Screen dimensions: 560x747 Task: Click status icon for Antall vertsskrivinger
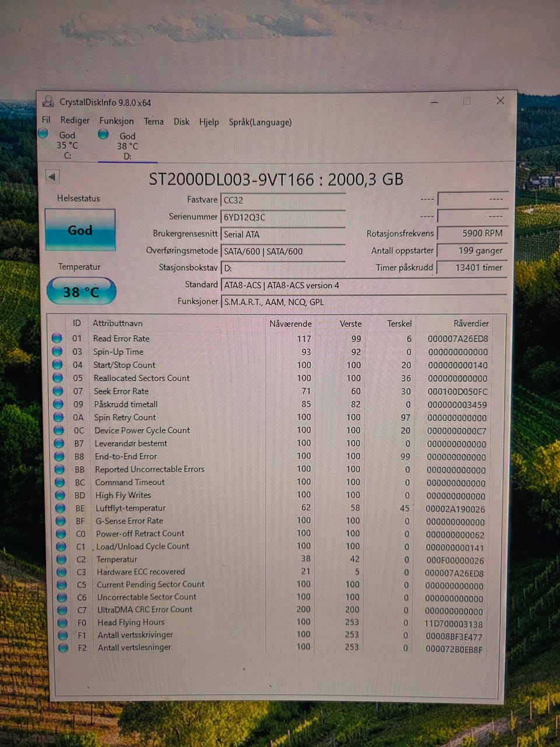63,635
